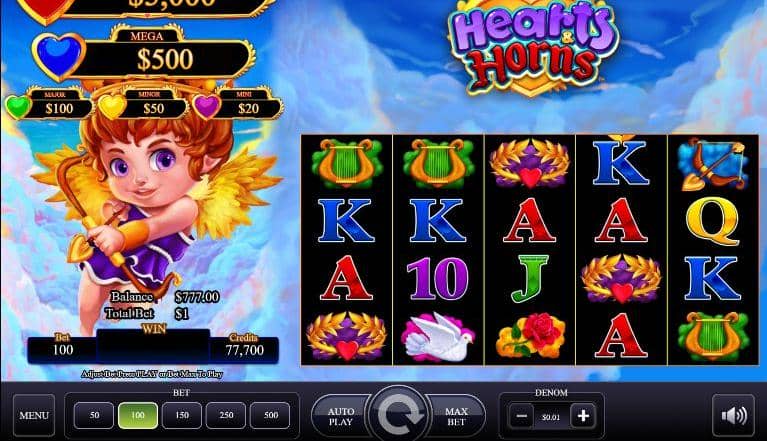Decrease denomination with the minus button
The height and width of the screenshot is (441, 767).
click(521, 416)
